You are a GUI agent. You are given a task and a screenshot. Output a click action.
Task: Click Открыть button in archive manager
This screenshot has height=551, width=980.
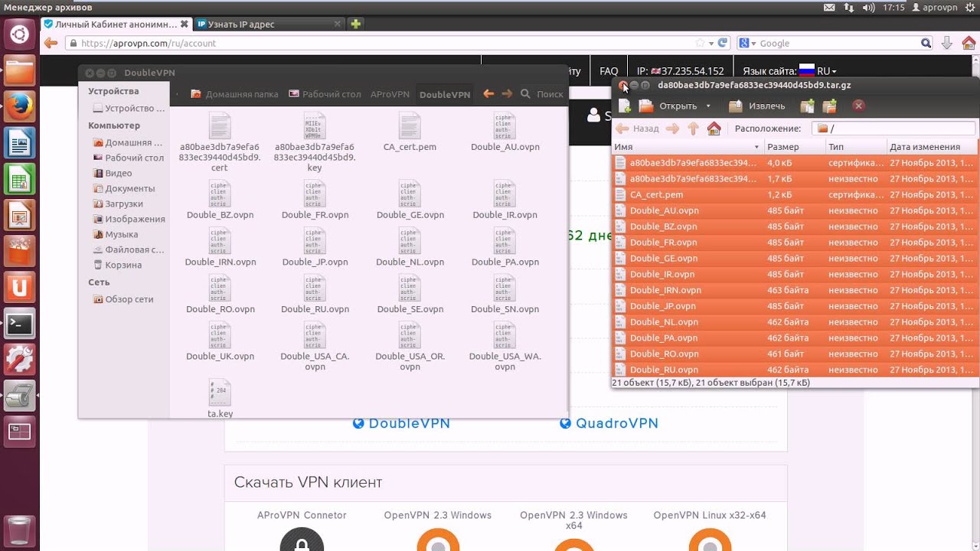pos(668,106)
